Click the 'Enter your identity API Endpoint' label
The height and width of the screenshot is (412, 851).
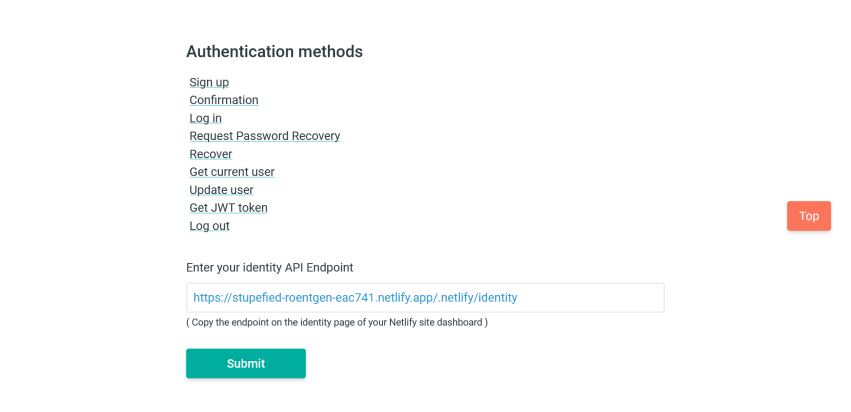[x=270, y=268]
